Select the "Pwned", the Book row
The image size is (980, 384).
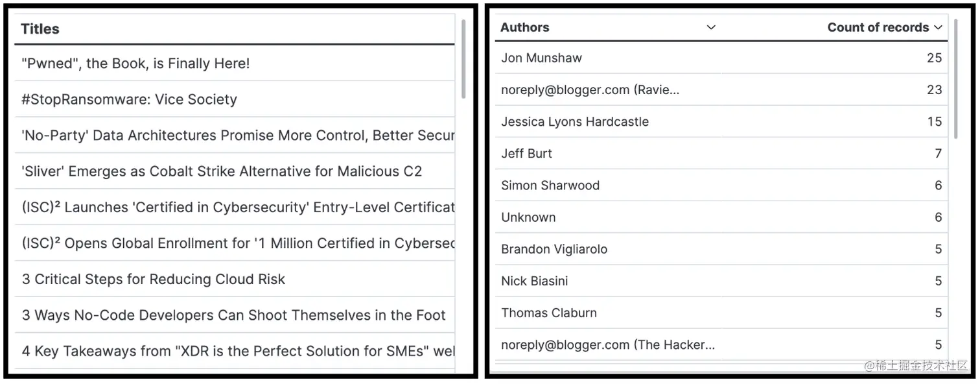pyautogui.click(x=235, y=64)
